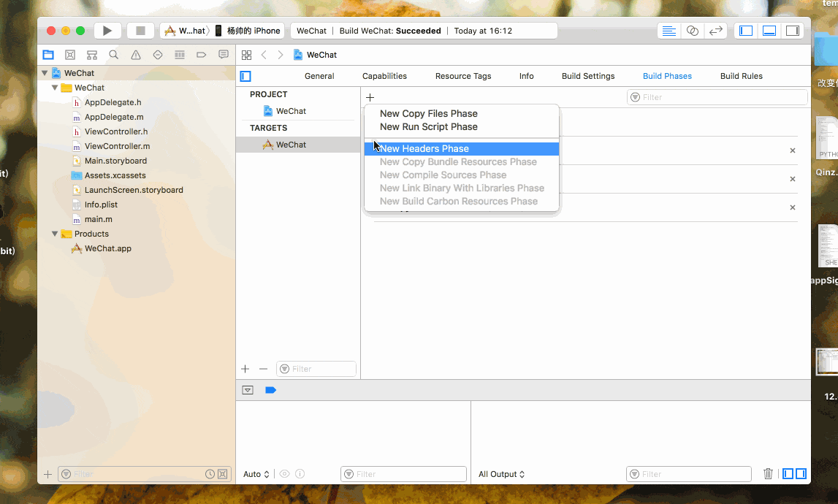Viewport: 838px width, 504px height.
Task: Open the Project navigator folder icon
Action: coord(48,55)
